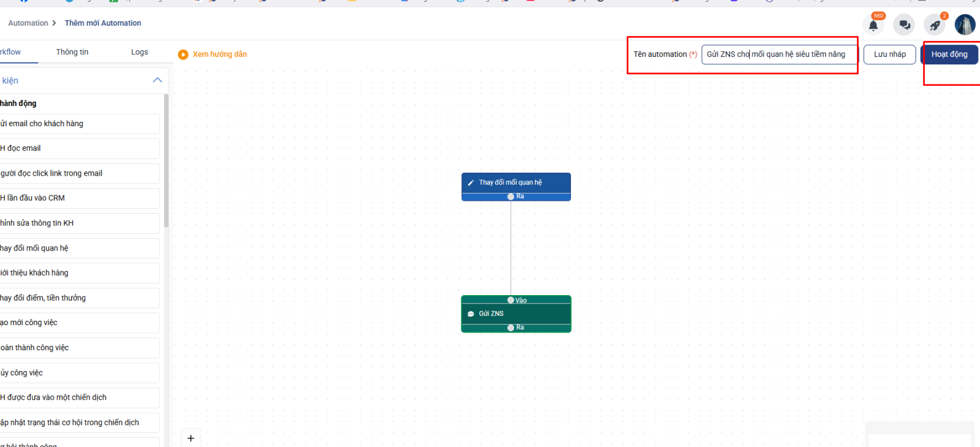Click message icon on Gửi ZNS node
The width and height of the screenshot is (980, 447).
[471, 314]
